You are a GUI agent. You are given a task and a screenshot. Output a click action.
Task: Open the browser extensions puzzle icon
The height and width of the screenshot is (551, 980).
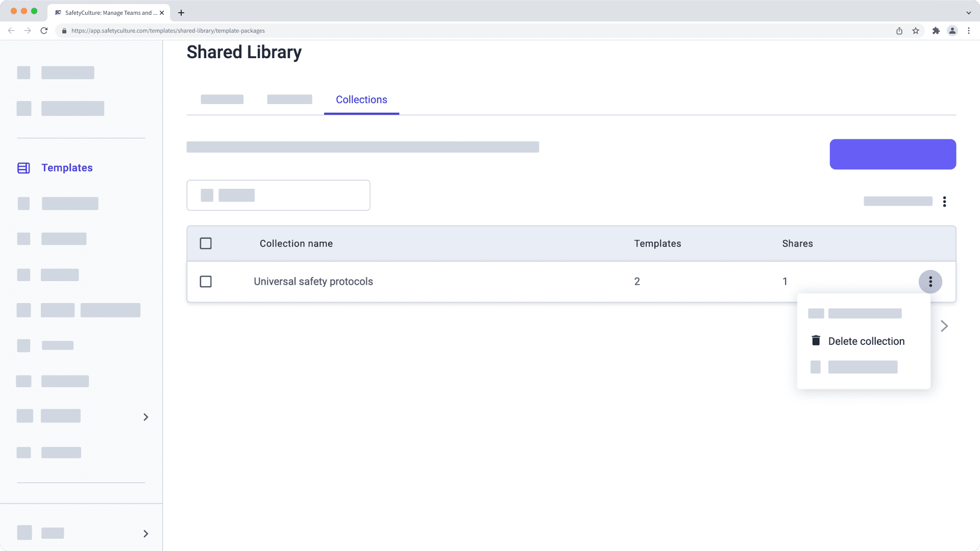pyautogui.click(x=936, y=31)
